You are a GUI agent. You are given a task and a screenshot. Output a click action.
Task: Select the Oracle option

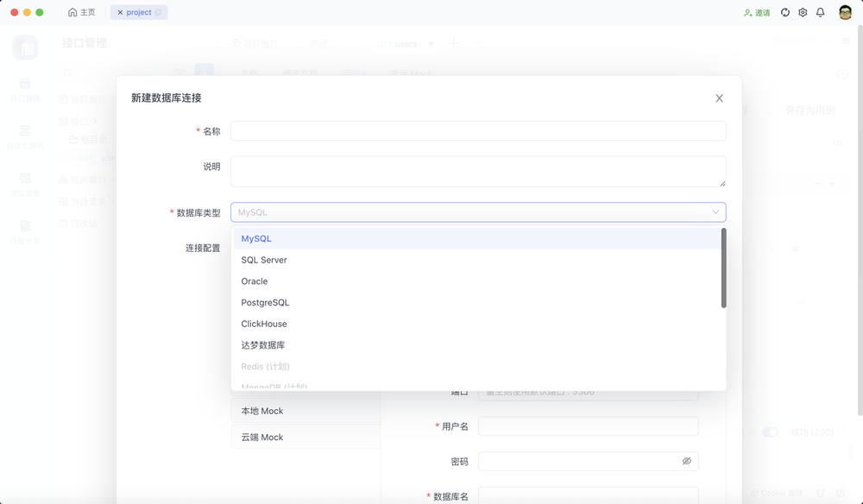255,281
